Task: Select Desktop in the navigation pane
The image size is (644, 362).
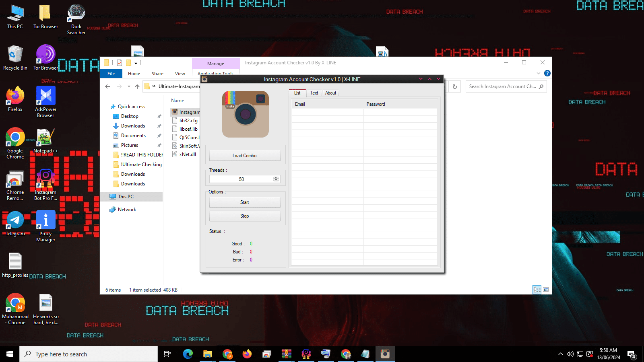Action: [130, 116]
